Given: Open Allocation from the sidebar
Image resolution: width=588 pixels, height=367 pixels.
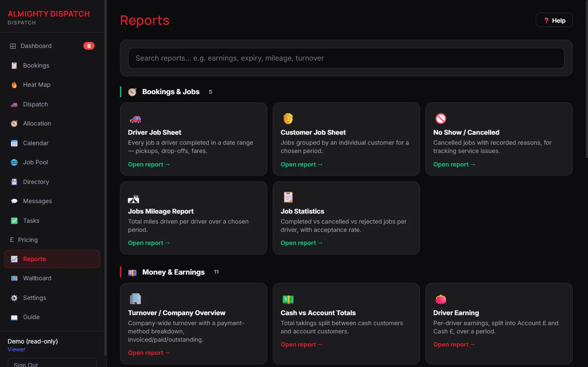Looking at the screenshot, I should click(52, 124).
